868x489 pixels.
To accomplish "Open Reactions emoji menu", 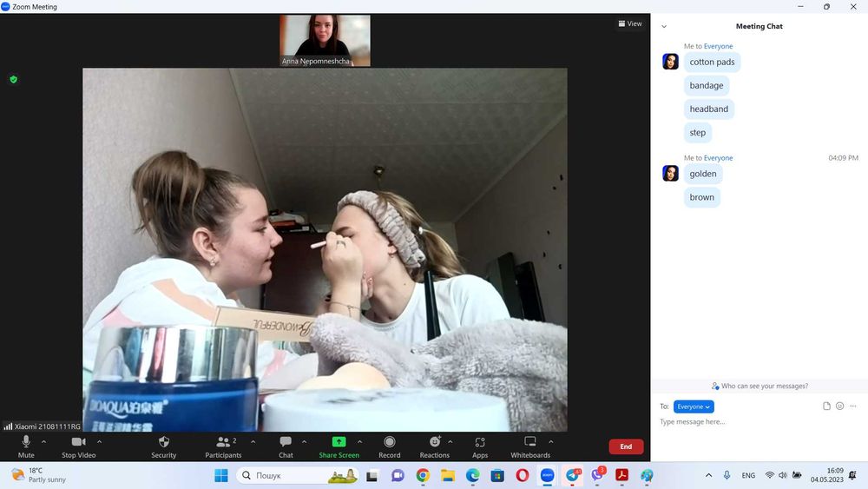I will pyautogui.click(x=435, y=446).
